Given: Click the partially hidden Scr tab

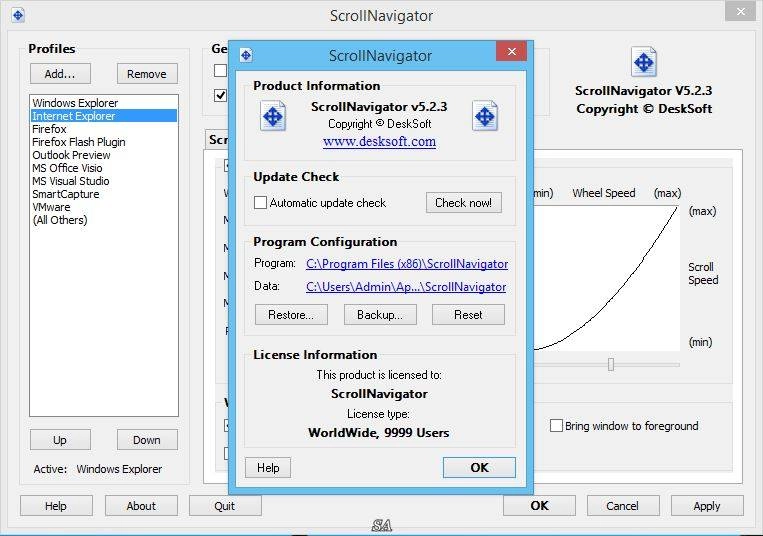Looking at the screenshot, I should (x=218, y=140).
